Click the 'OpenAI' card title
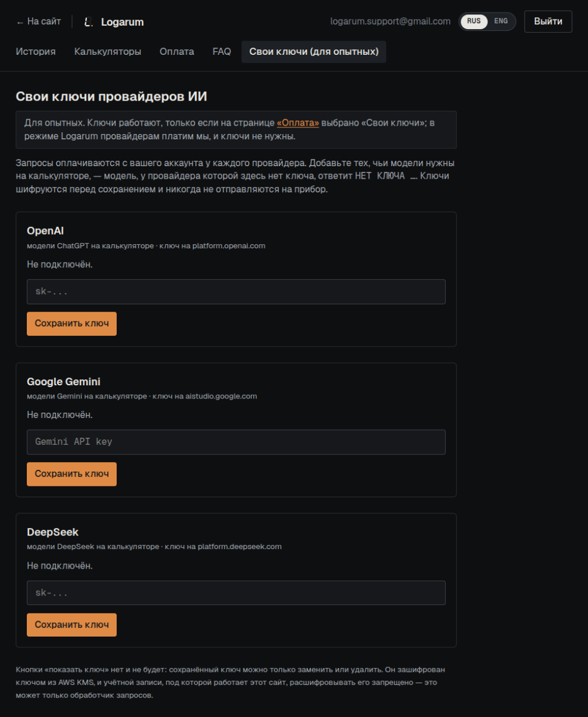This screenshot has height=717, width=588. [x=45, y=230]
